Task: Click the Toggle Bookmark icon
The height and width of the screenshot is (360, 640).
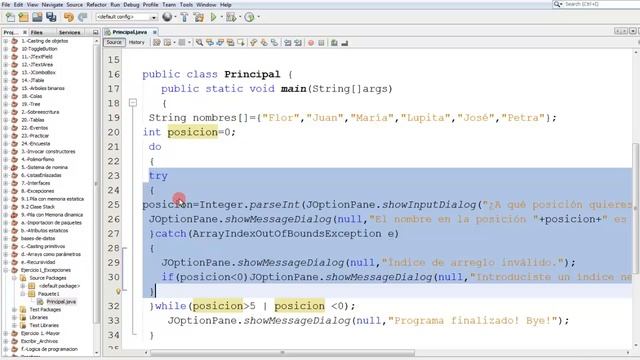Action: click(x=275, y=42)
